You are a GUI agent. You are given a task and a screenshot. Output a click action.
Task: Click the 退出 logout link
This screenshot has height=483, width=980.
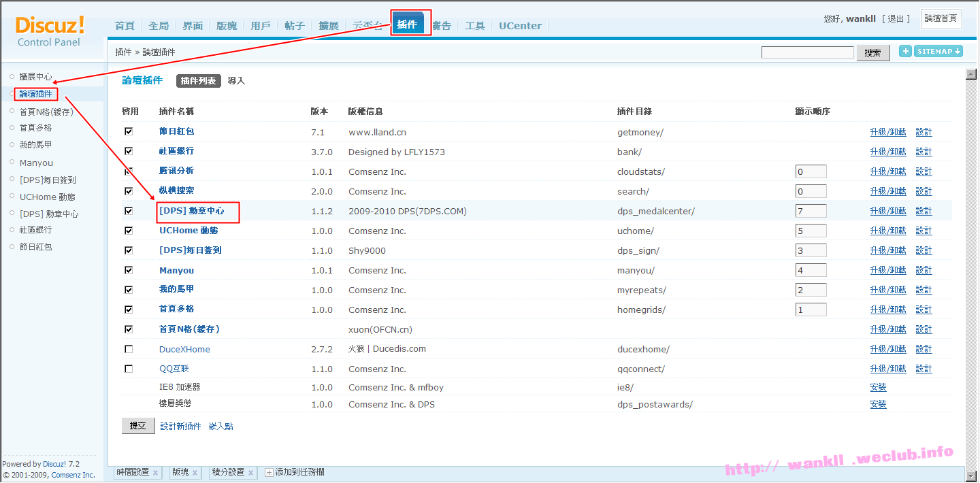(x=896, y=19)
